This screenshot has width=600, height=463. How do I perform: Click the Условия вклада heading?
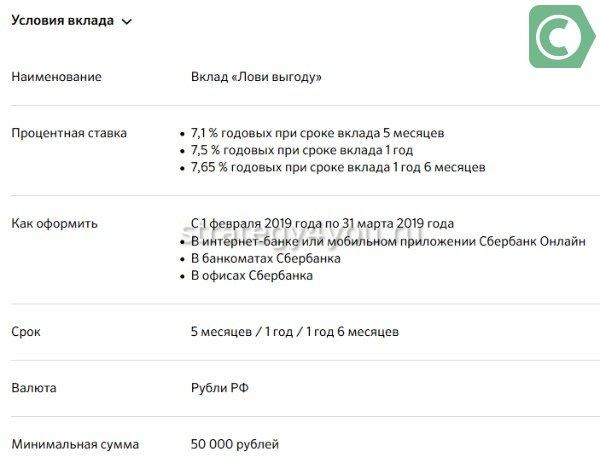pyautogui.click(x=62, y=21)
